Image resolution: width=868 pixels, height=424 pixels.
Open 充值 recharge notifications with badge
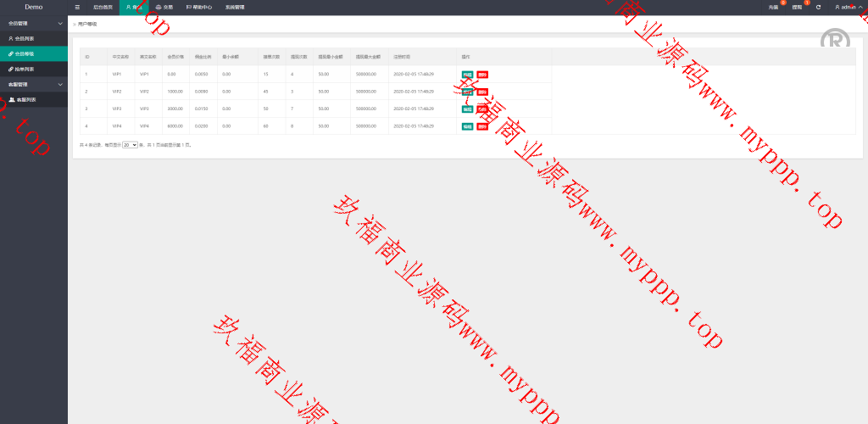(773, 7)
